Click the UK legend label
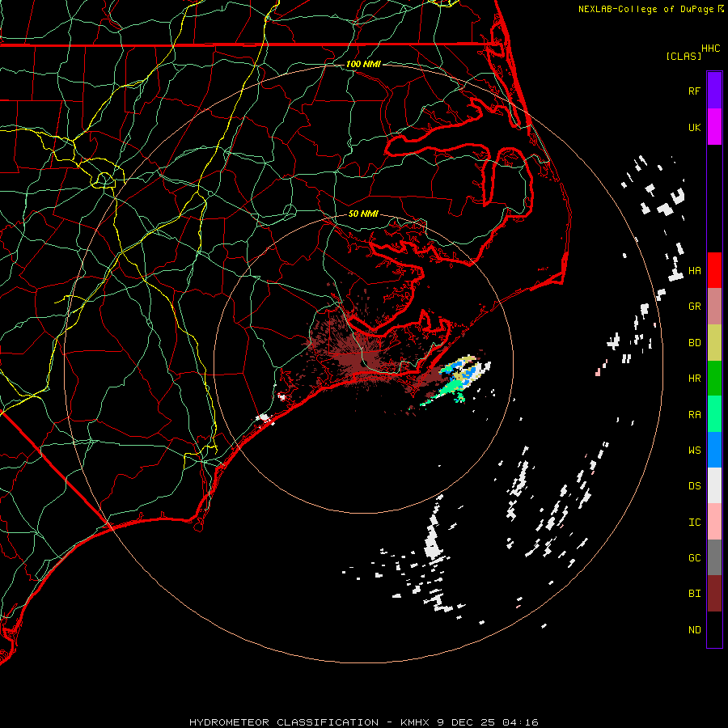Image resolution: width=728 pixels, height=728 pixels. [x=694, y=127]
